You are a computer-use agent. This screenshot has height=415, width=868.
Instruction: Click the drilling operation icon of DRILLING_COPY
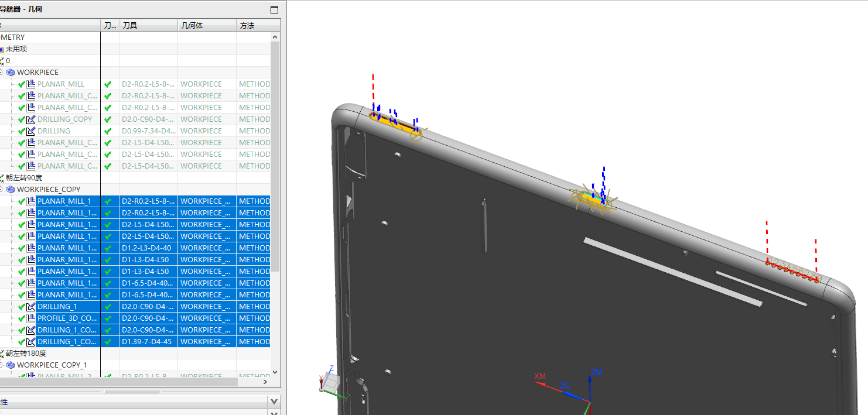(x=31, y=119)
